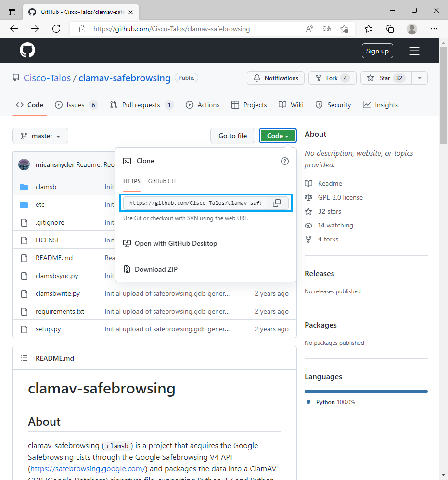Click the GitHub Octocat logo
The image size is (448, 480).
(27, 50)
